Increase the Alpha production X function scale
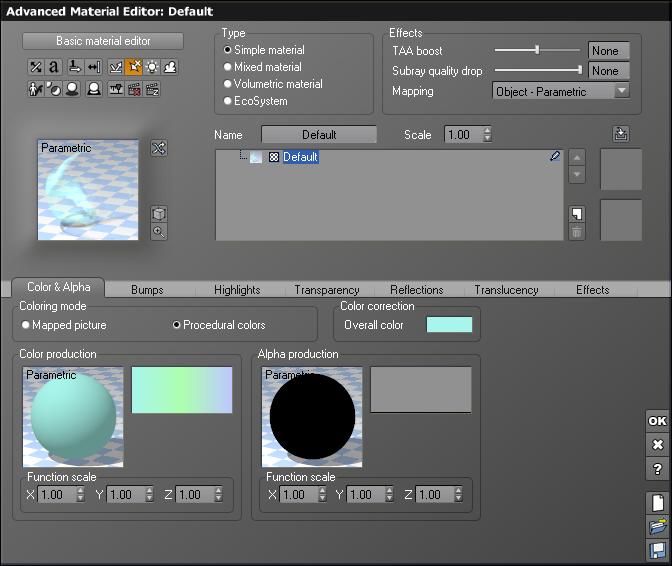This screenshot has height=566, width=672. (322, 491)
